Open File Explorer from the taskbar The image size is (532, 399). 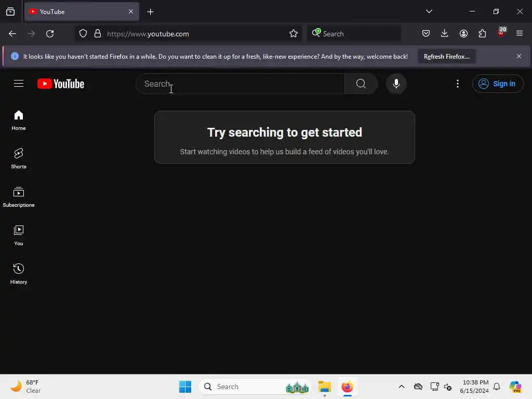pos(324,387)
